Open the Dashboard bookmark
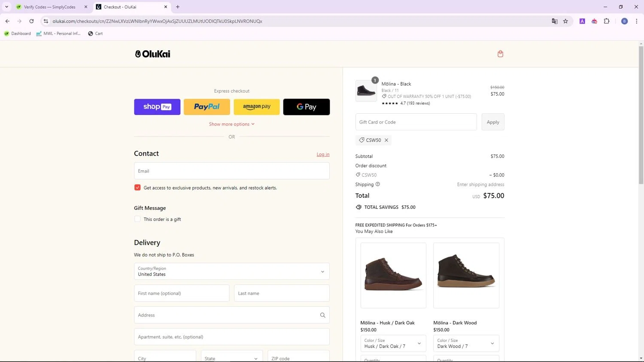Image resolution: width=644 pixels, height=362 pixels. coord(18,33)
